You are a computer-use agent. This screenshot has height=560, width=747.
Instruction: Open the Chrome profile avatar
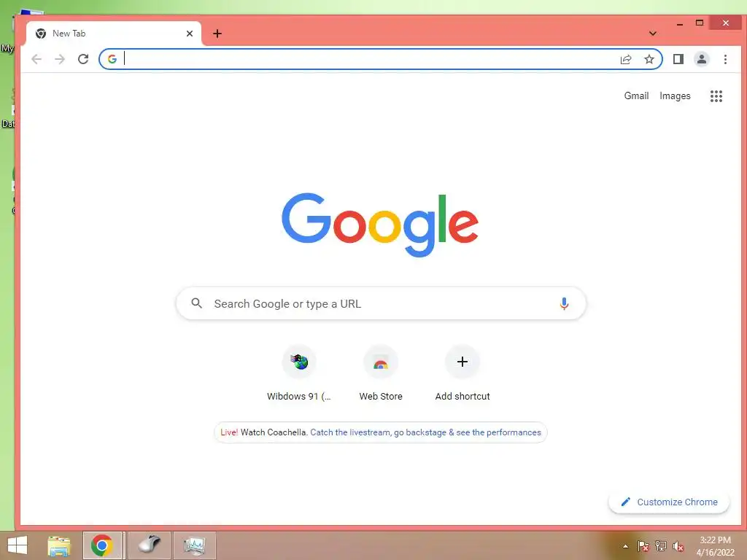click(x=702, y=59)
